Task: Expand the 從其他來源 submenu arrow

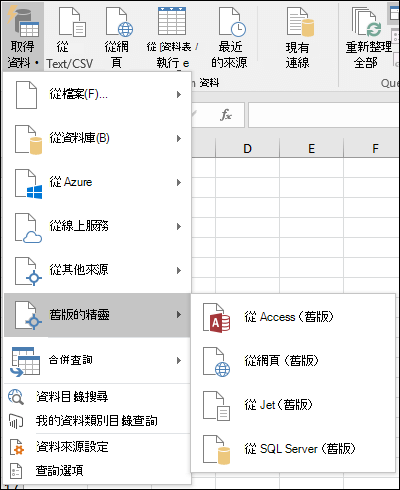Action: 179,270
